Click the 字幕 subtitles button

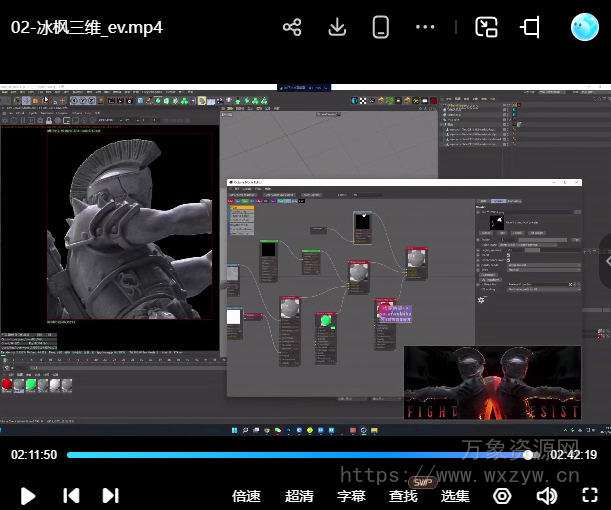pos(351,496)
